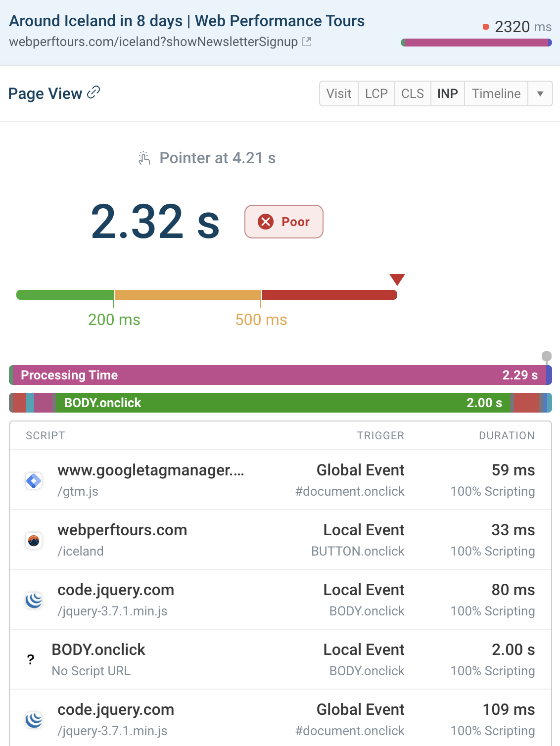
Task: Click the BUTTON.onclick trigger text
Action: [x=358, y=551]
